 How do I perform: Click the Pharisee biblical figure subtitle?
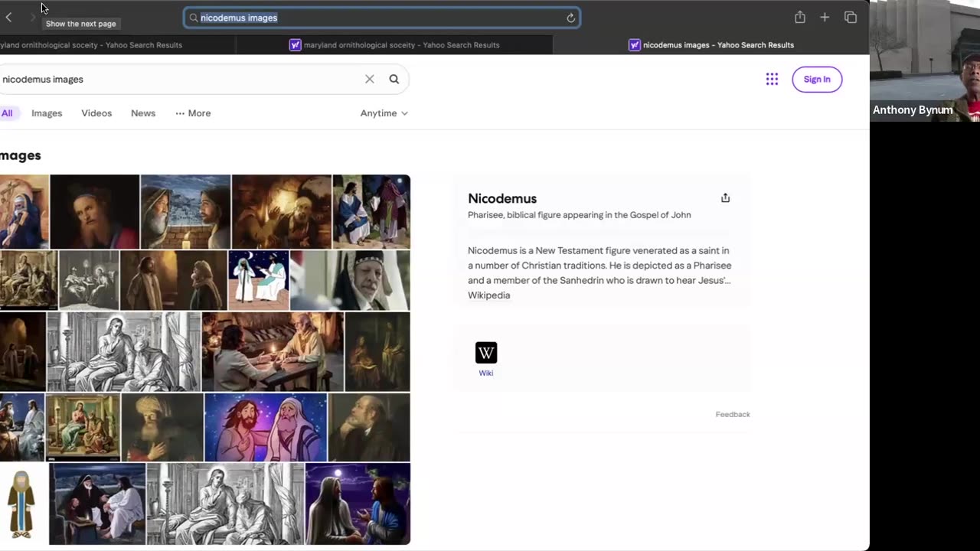pyautogui.click(x=580, y=215)
